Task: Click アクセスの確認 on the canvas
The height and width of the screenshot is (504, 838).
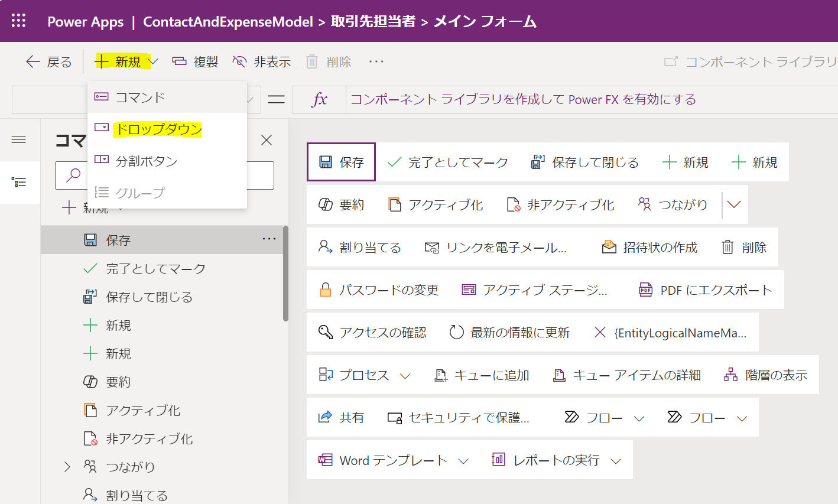Action: tap(372, 332)
